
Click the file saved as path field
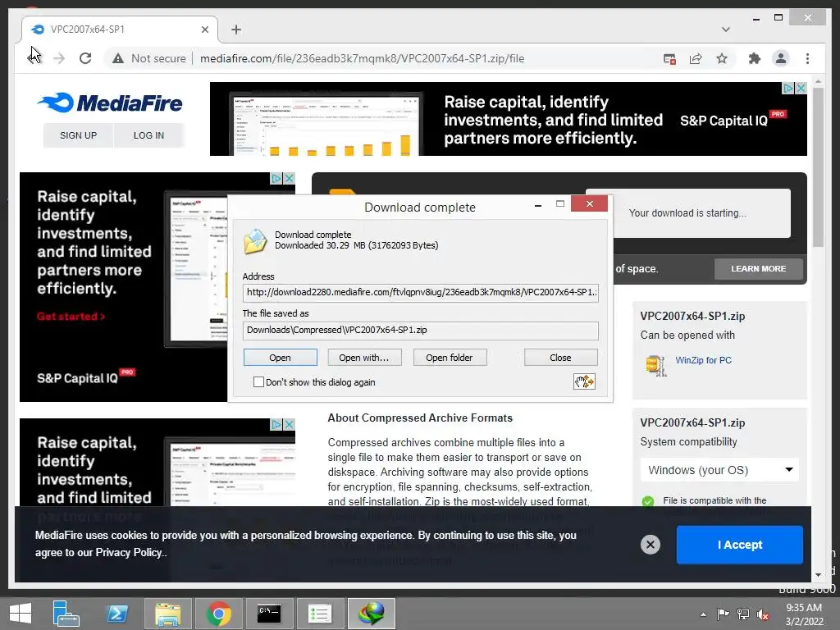click(420, 330)
